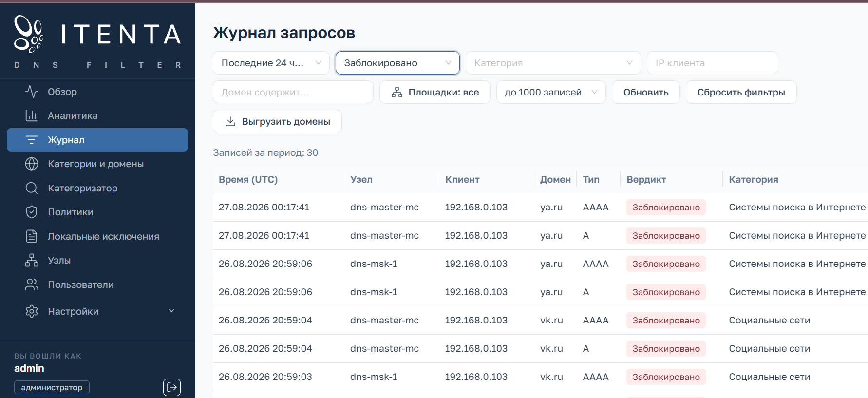The image size is (868, 398).
Task: Click the Площадки: все button
Action: click(435, 92)
